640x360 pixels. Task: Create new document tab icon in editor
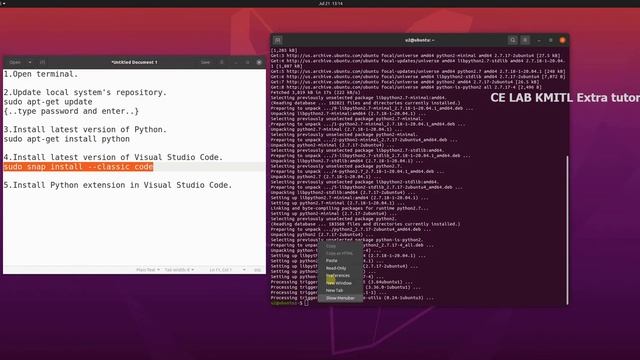pyautogui.click(x=42, y=62)
